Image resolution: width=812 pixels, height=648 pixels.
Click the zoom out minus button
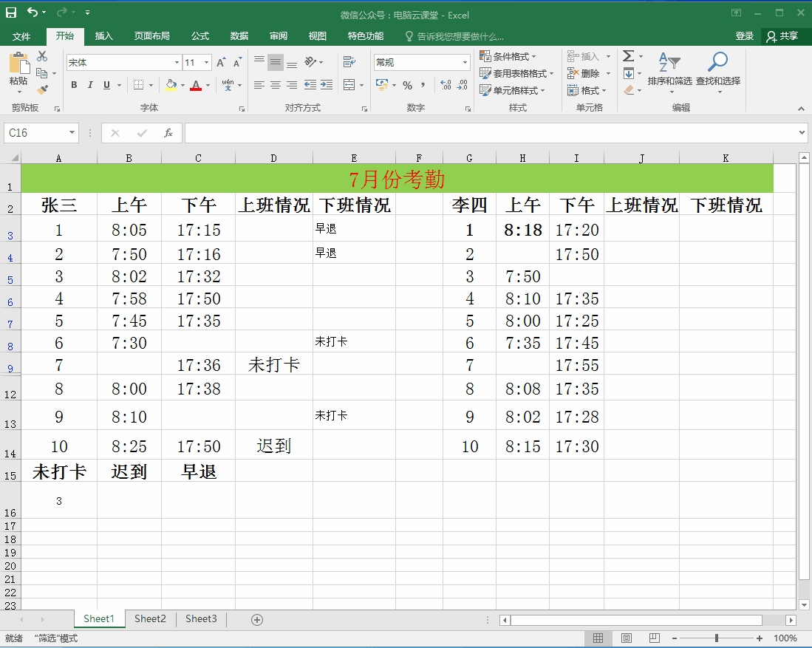(675, 638)
